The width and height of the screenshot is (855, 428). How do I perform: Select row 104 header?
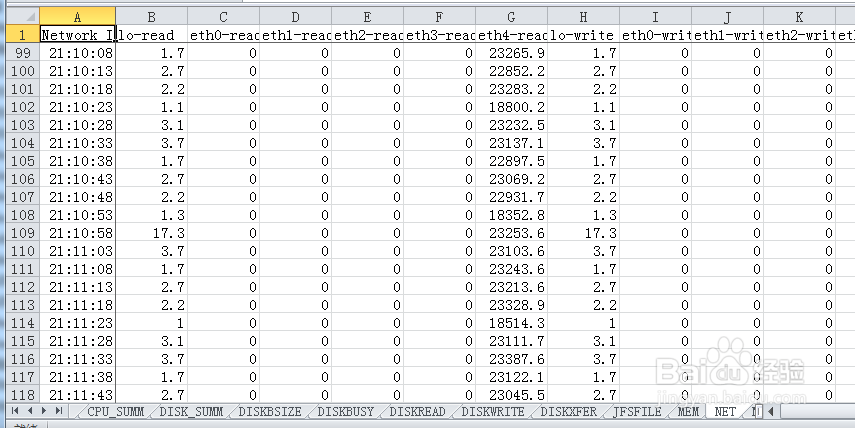coord(22,143)
